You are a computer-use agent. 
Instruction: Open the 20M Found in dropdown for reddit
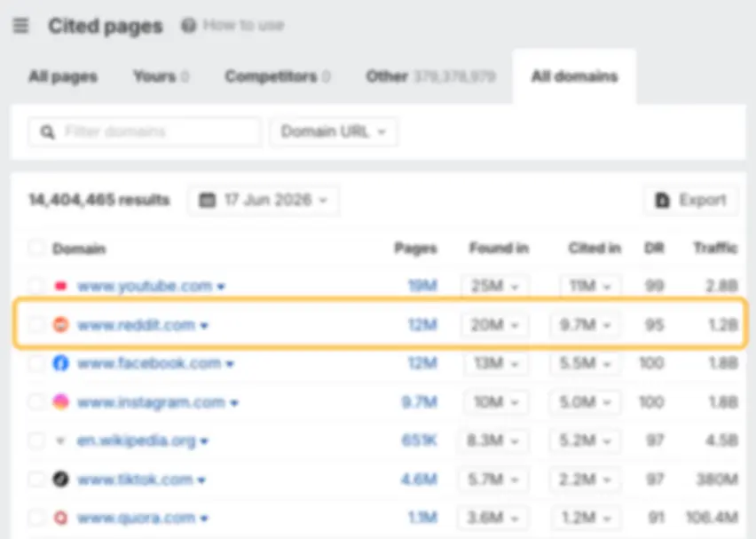(x=494, y=325)
